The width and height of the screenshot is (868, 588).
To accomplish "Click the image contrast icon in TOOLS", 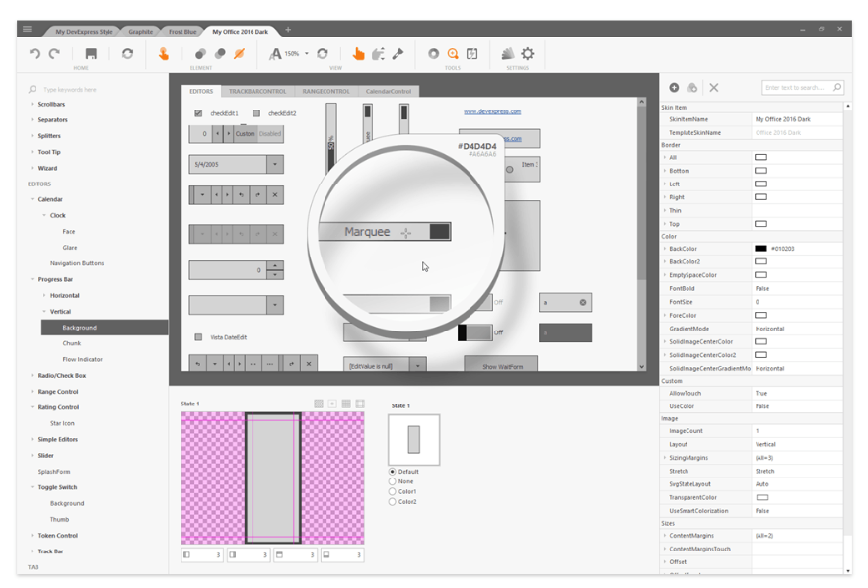I will pyautogui.click(x=472, y=53).
